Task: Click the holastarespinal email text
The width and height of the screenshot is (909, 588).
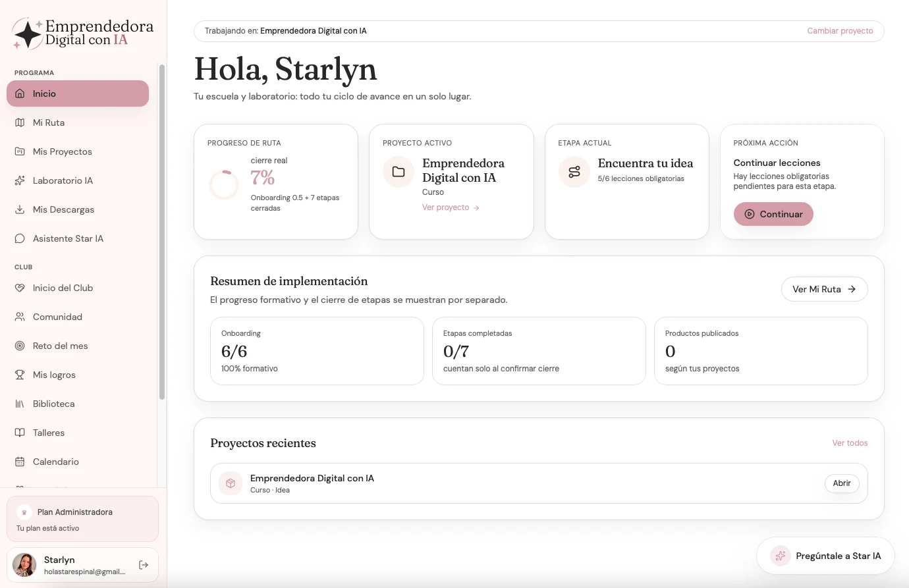Action: [84, 572]
